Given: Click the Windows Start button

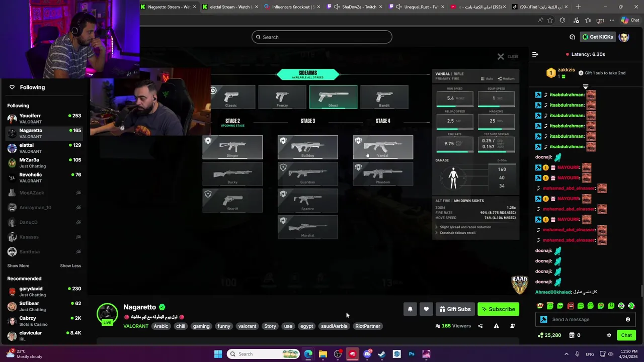Looking at the screenshot, I should [218, 354].
